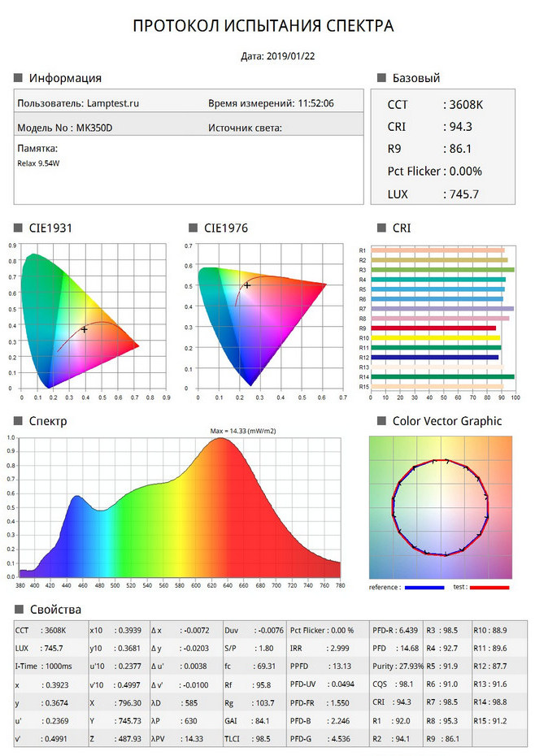Click 'Rg : 103.7' cell

(x=250, y=703)
